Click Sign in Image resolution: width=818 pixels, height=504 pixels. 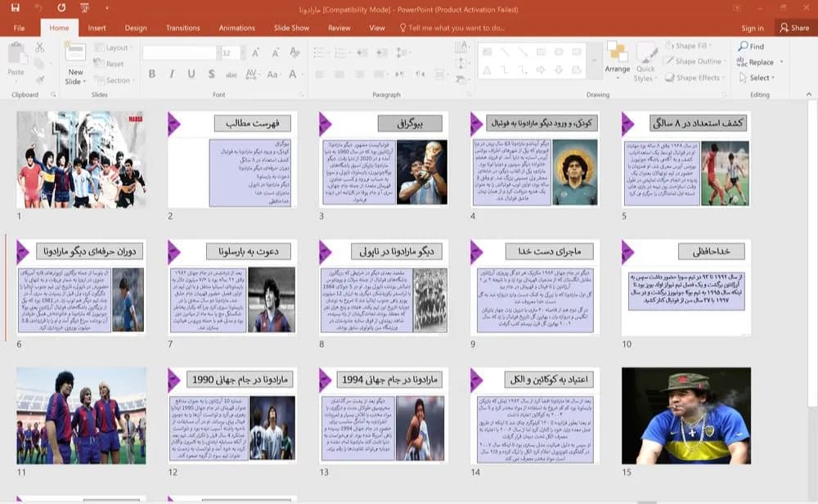click(753, 28)
